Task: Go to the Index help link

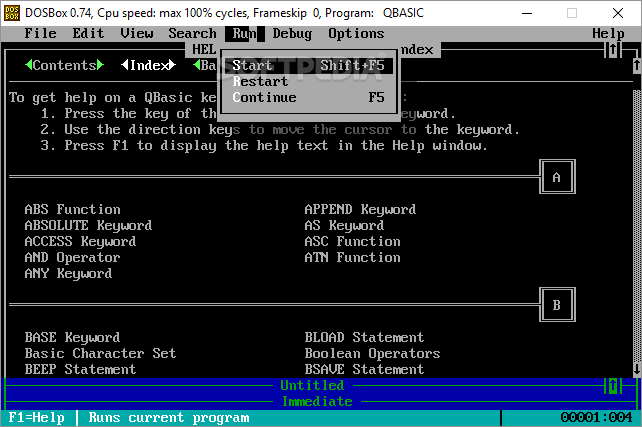Action: point(148,65)
